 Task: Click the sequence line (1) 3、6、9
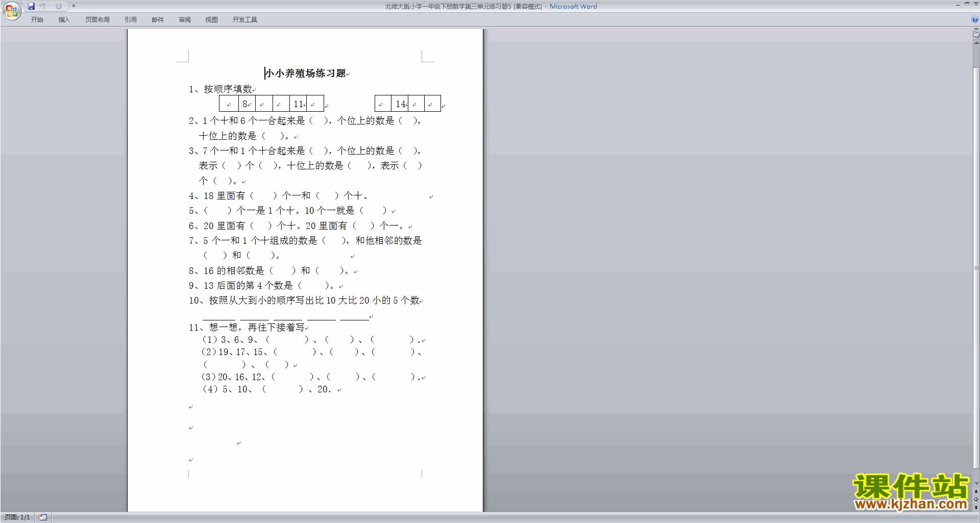pos(312,340)
